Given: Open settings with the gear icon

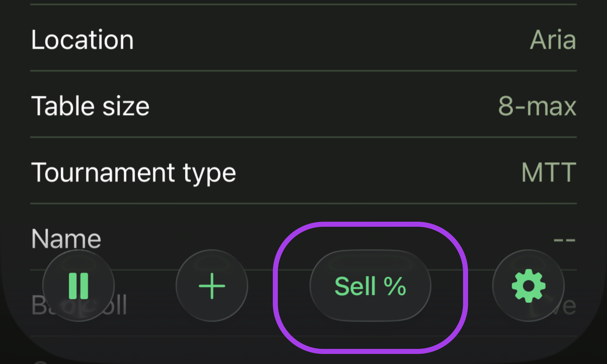Looking at the screenshot, I should coord(528,286).
